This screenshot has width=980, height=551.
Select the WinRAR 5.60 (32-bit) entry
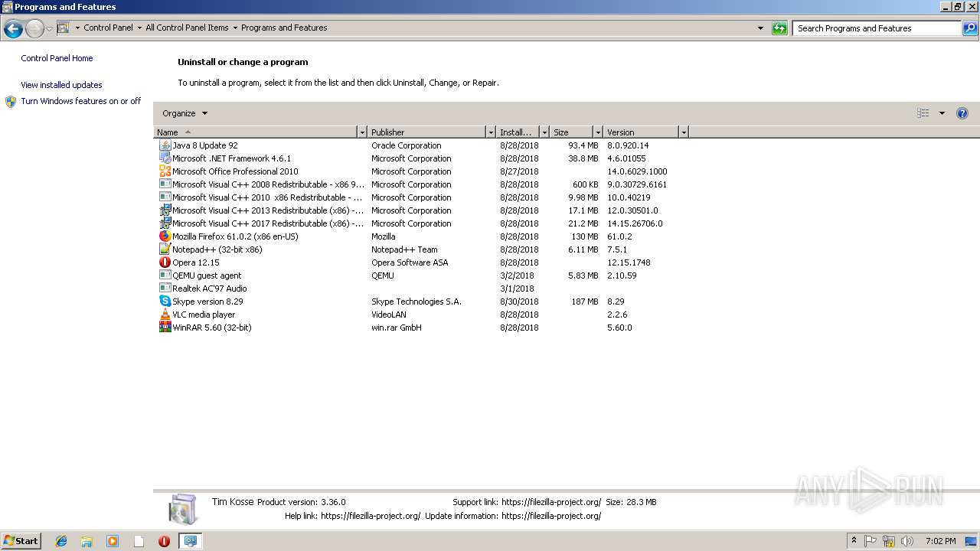pos(211,328)
